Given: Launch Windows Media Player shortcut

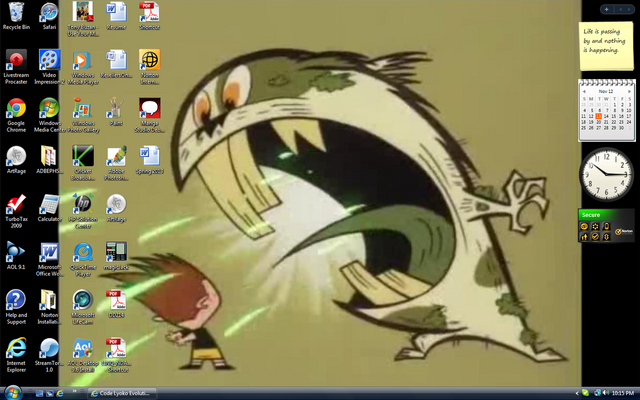Looking at the screenshot, I should (83, 67).
